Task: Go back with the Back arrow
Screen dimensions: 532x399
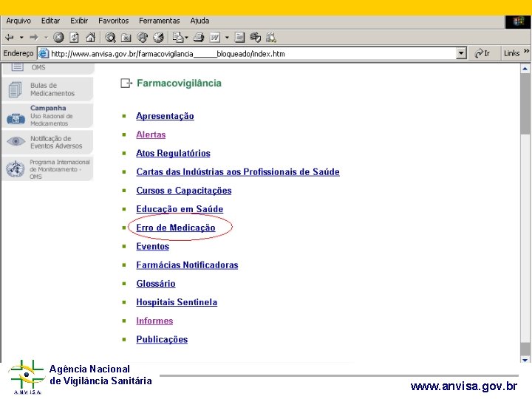Action: click(x=10, y=38)
